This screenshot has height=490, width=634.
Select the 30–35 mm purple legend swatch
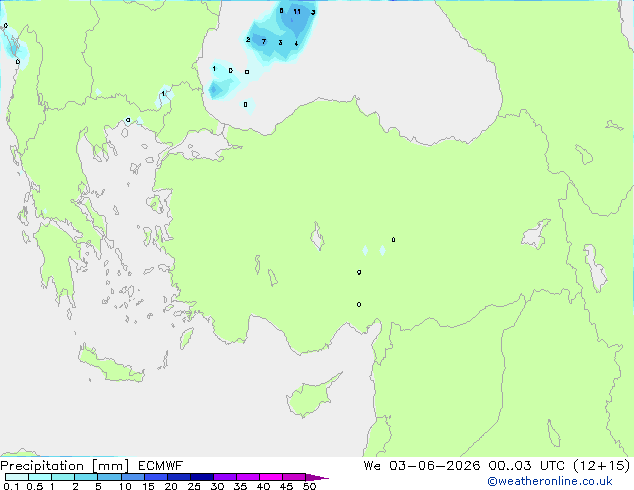(x=225, y=477)
